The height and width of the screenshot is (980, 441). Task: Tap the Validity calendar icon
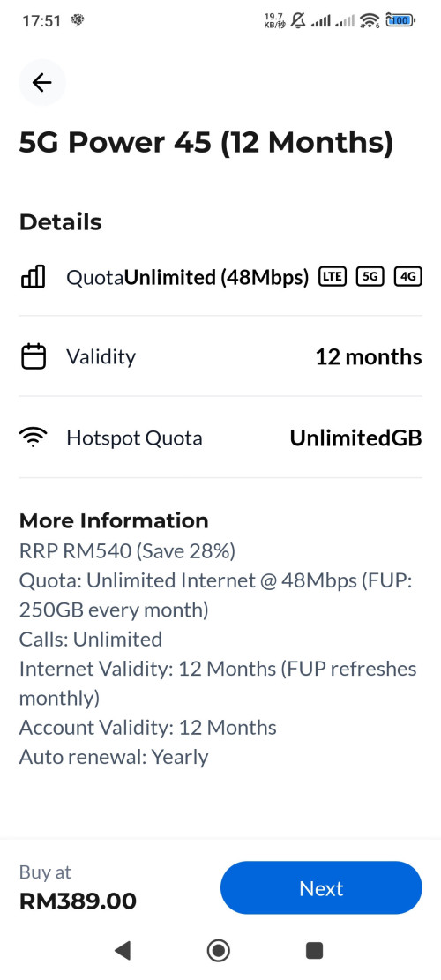[x=34, y=356]
